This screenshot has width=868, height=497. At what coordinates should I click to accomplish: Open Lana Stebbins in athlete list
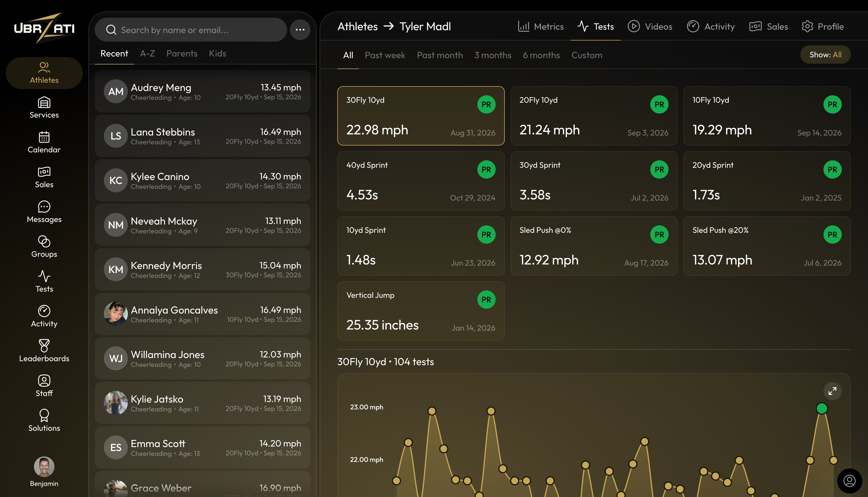click(x=202, y=136)
